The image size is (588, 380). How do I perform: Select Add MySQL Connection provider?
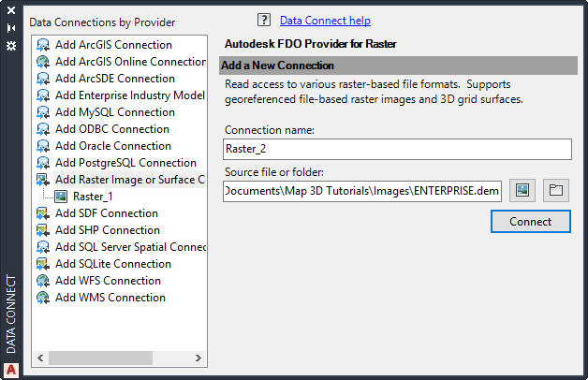click(x=114, y=112)
